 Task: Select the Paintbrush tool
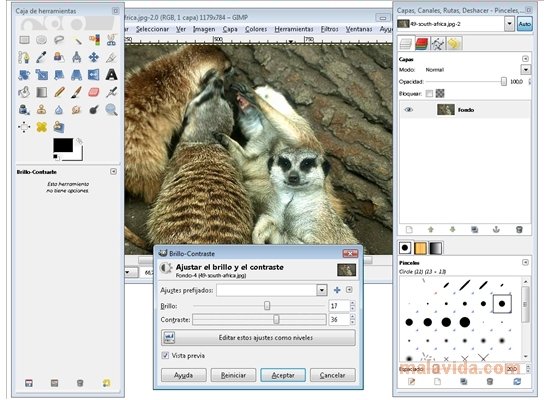76,92
